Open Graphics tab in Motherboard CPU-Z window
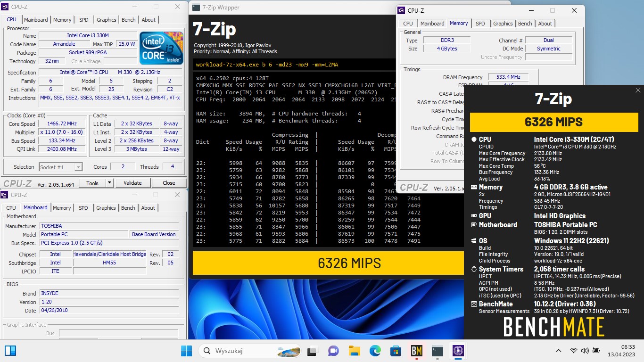Viewport: 644px width, 362px height. point(106,208)
